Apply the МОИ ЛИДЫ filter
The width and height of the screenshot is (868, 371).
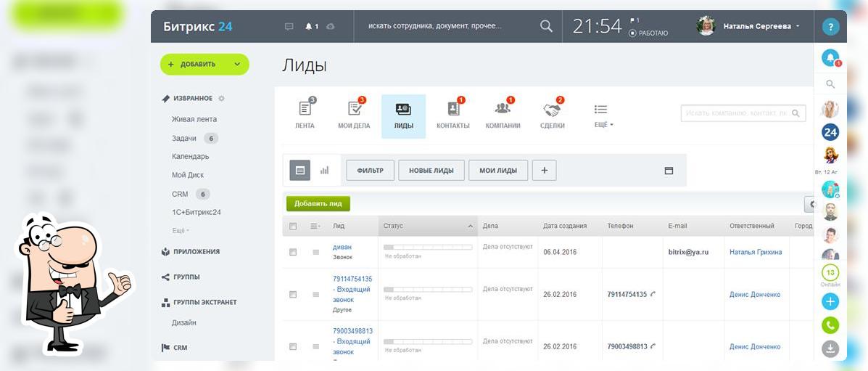[x=498, y=170]
